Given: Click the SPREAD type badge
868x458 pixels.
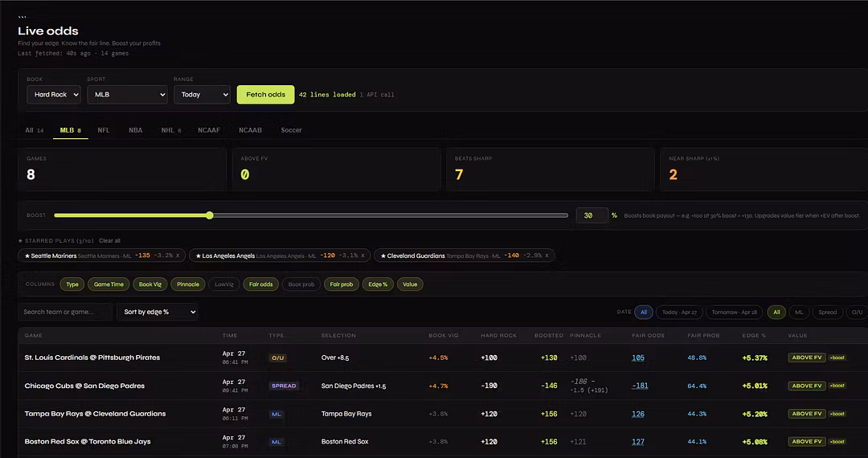Looking at the screenshot, I should pos(284,386).
